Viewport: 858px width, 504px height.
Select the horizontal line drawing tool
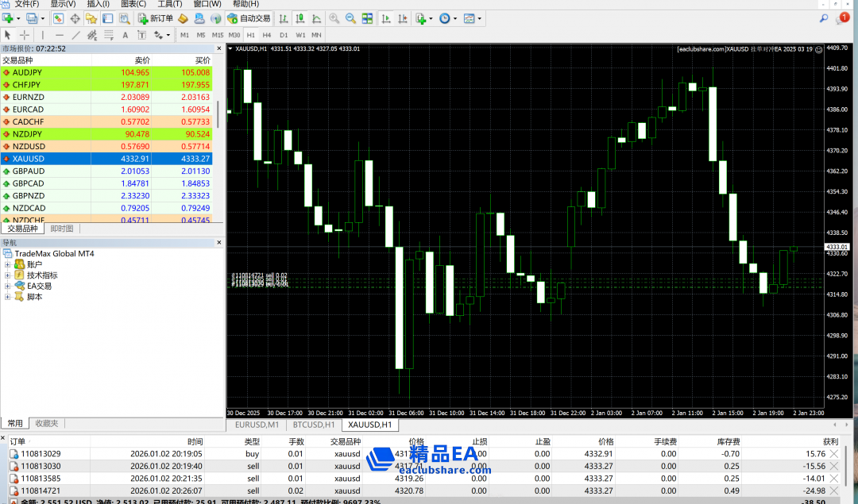(60, 35)
